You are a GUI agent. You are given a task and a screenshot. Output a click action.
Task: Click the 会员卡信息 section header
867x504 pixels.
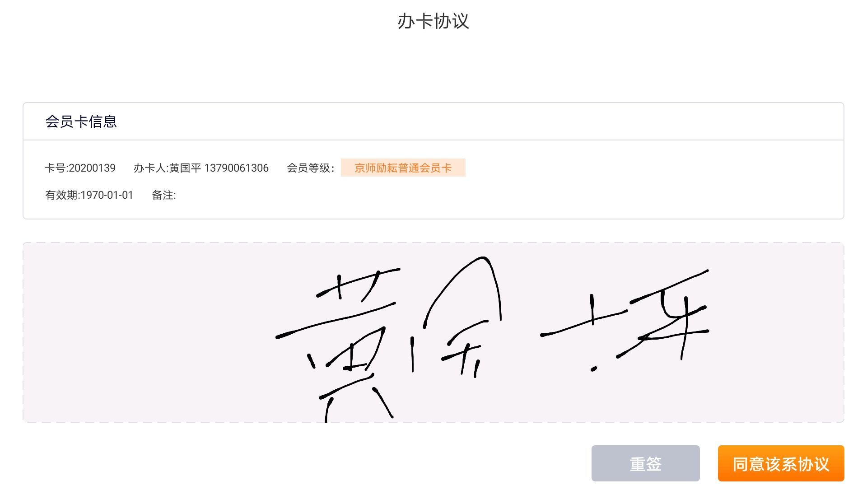[x=81, y=121]
